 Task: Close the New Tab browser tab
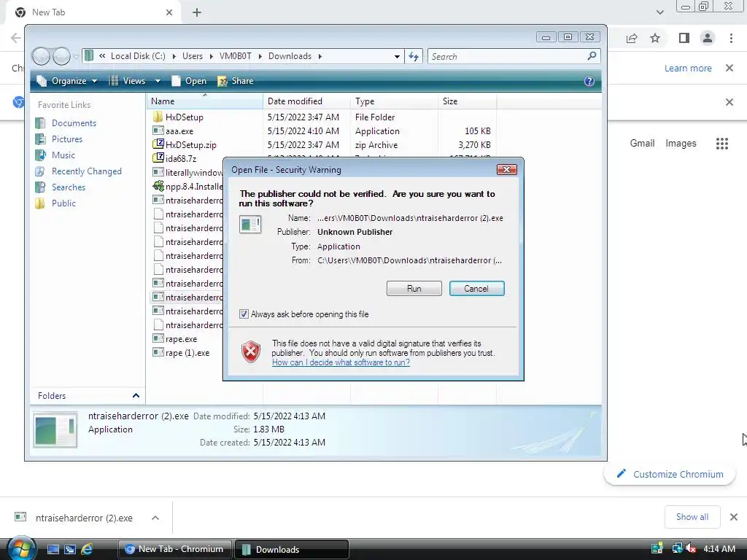[169, 12]
